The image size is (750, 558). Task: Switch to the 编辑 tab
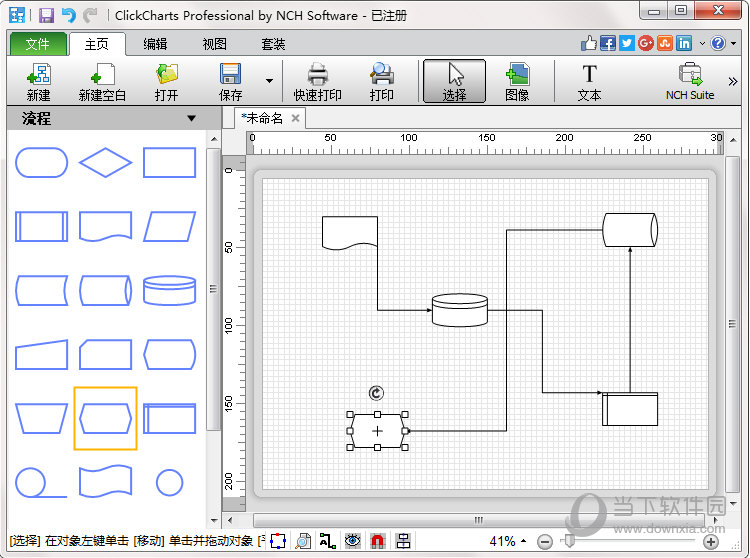tap(155, 44)
